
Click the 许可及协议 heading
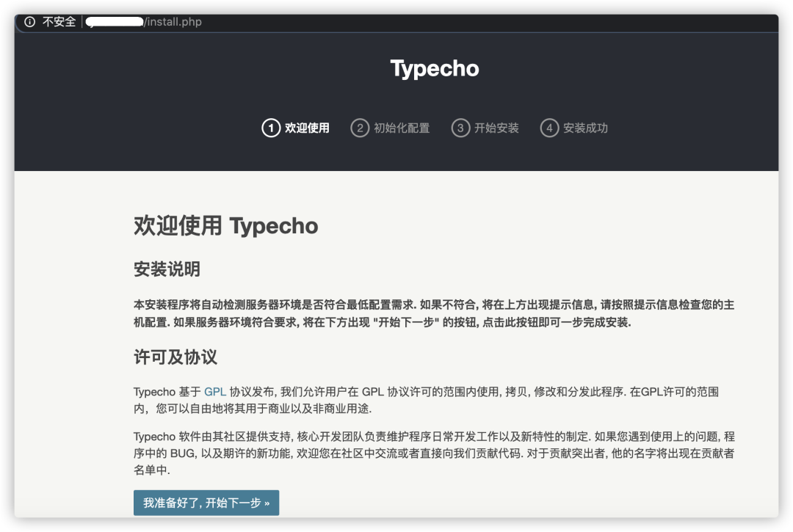coord(175,357)
